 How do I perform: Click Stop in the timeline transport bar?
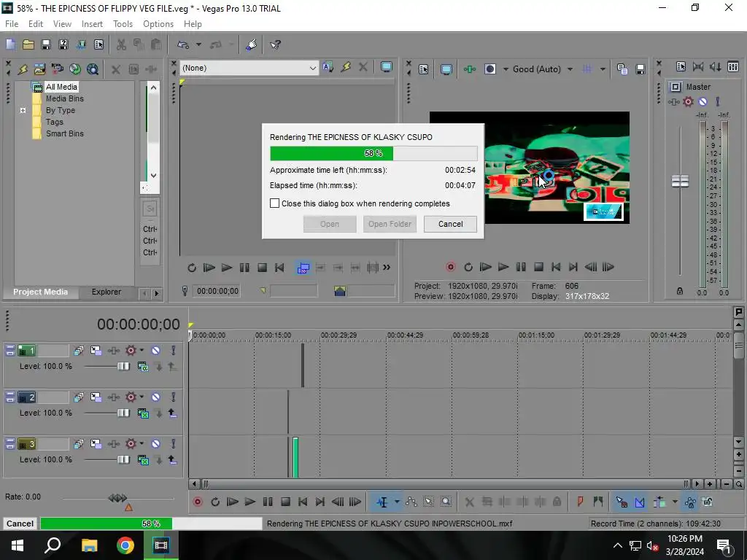[x=285, y=502]
